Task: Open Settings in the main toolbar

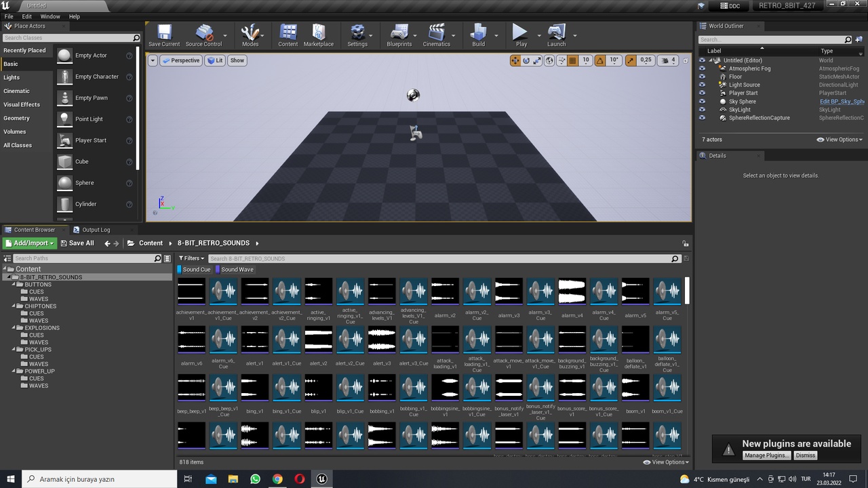Action: pos(357,35)
